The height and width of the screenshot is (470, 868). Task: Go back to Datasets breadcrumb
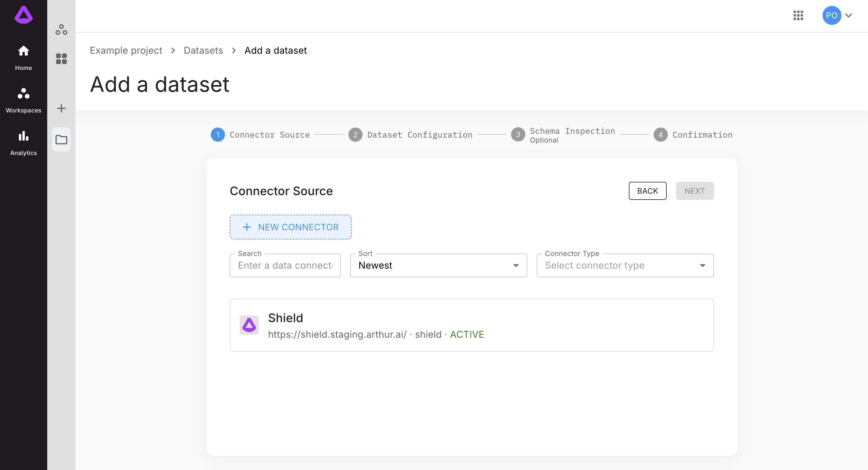[203, 50]
